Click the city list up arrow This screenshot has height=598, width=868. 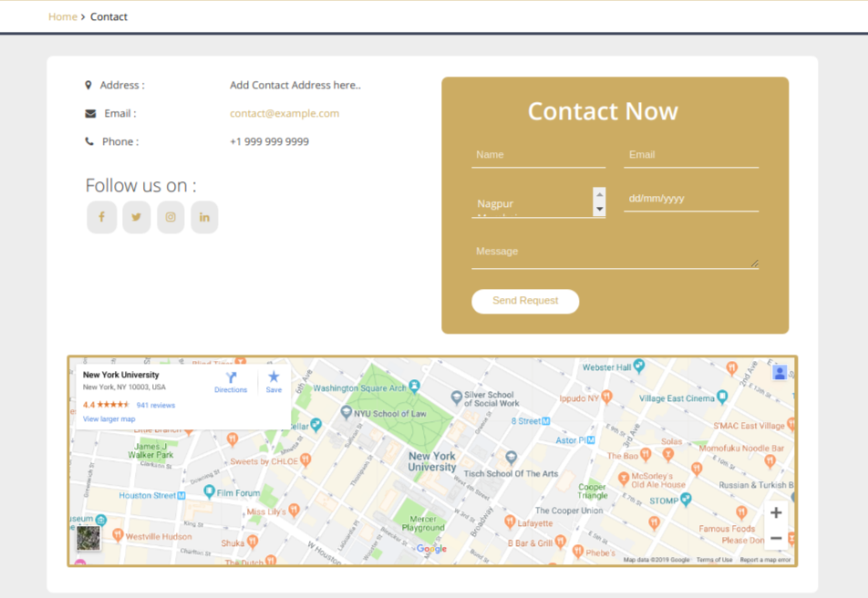tap(600, 194)
